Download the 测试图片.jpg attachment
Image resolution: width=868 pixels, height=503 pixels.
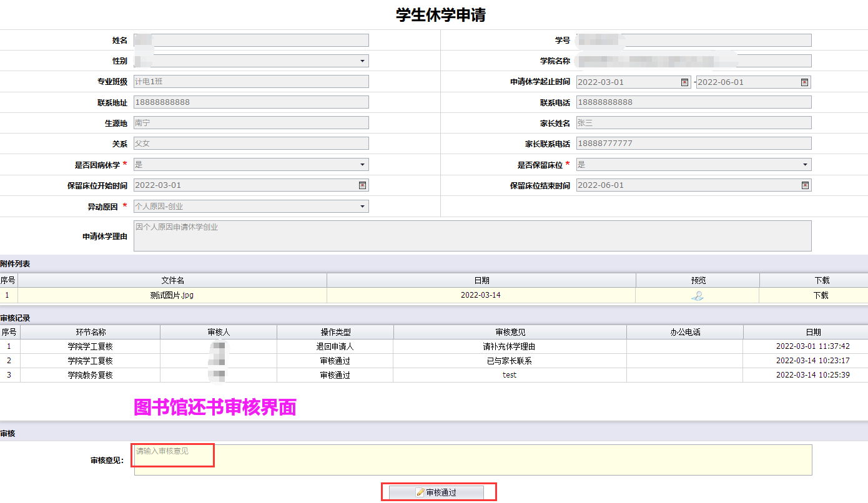coord(821,296)
